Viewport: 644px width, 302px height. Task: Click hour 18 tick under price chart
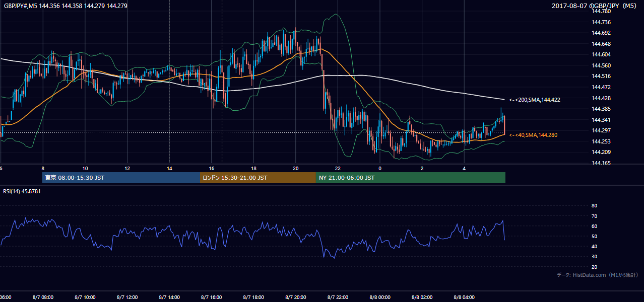pos(253,168)
